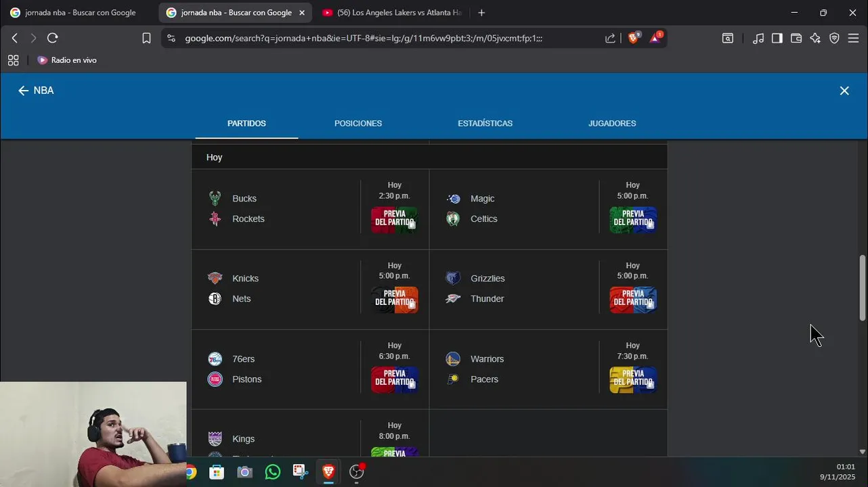Click the Rockets team logo
The width and height of the screenshot is (868, 487).
pos(215,218)
